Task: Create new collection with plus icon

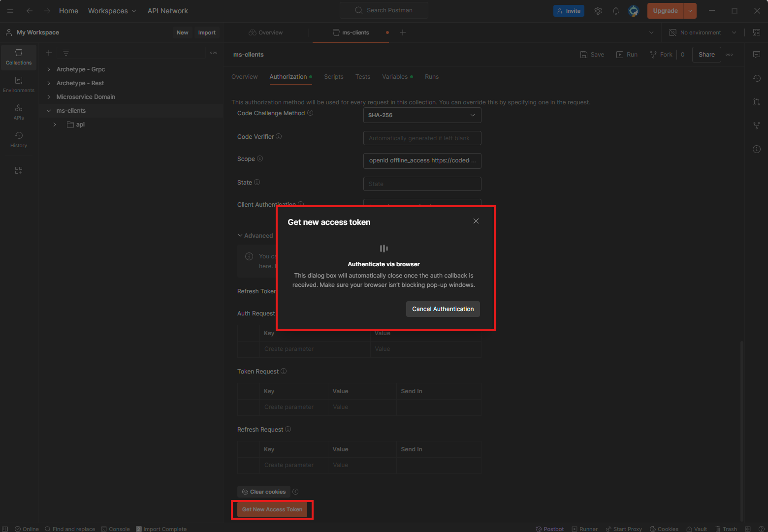Action: [49, 53]
